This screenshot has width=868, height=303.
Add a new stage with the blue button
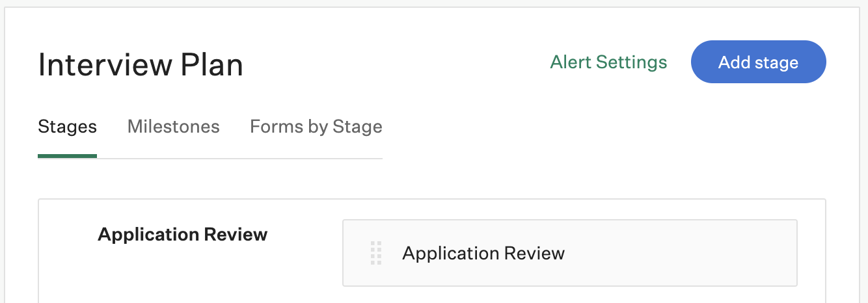click(x=758, y=62)
